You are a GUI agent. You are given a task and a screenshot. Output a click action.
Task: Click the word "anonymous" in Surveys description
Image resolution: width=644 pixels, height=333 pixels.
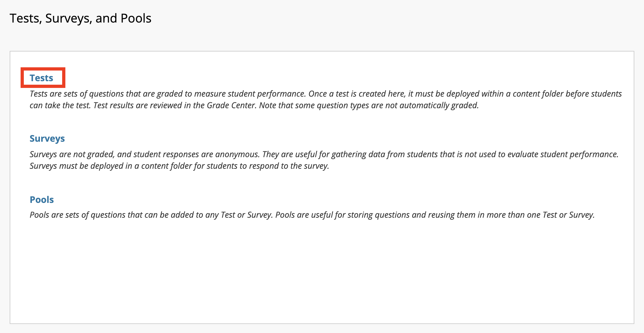pos(237,154)
